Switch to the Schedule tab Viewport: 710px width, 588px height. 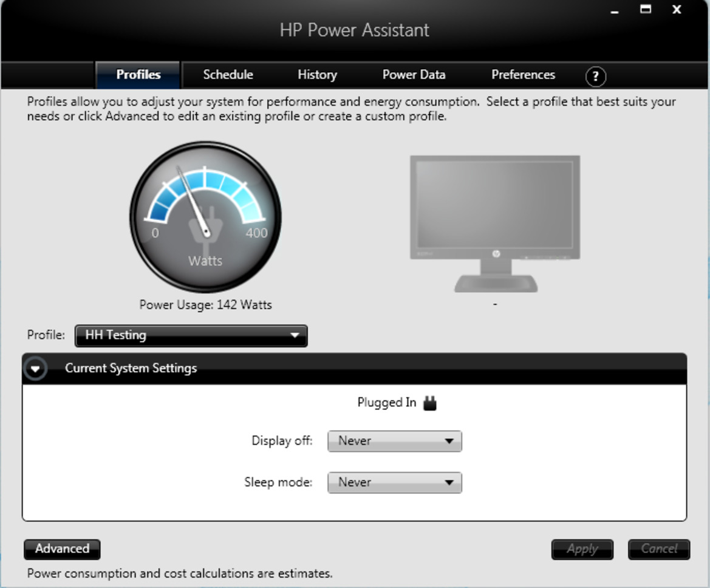tap(228, 75)
